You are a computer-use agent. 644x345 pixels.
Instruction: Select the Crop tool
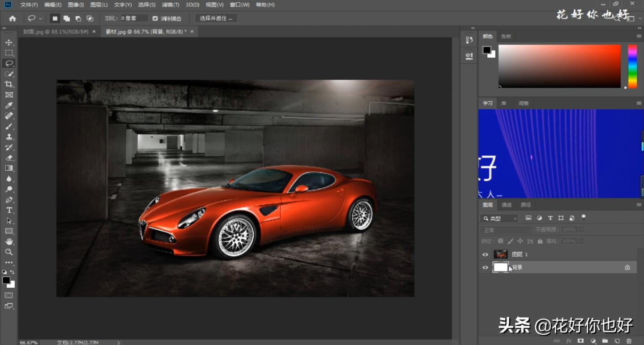[9, 84]
